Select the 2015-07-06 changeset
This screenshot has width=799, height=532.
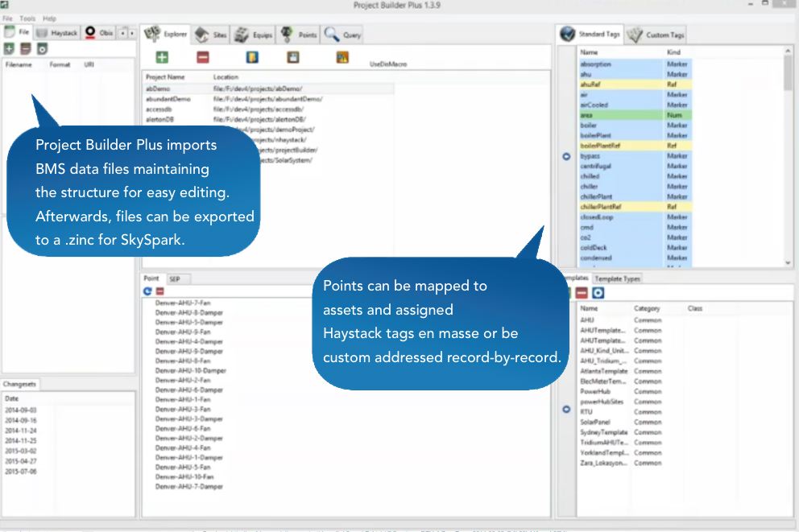coord(21,472)
